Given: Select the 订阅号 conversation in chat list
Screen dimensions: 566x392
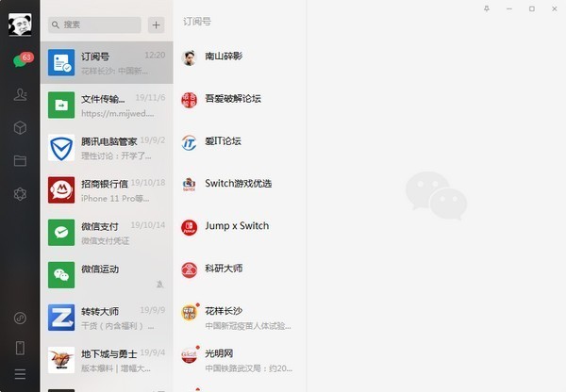Looking at the screenshot, I should pos(107,62).
